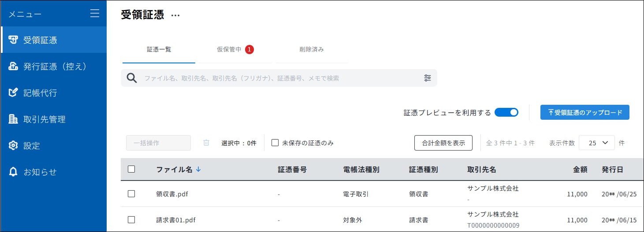
Task: Click 選択中：0件 status text
Action: point(239,143)
